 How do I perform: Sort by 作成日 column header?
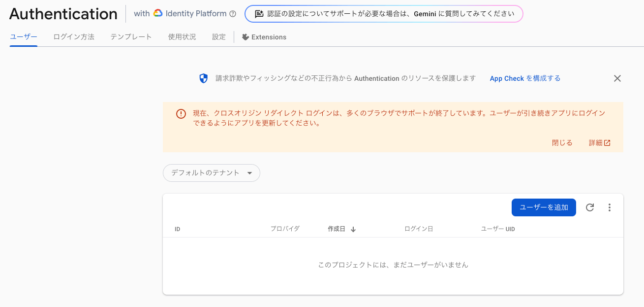337,229
